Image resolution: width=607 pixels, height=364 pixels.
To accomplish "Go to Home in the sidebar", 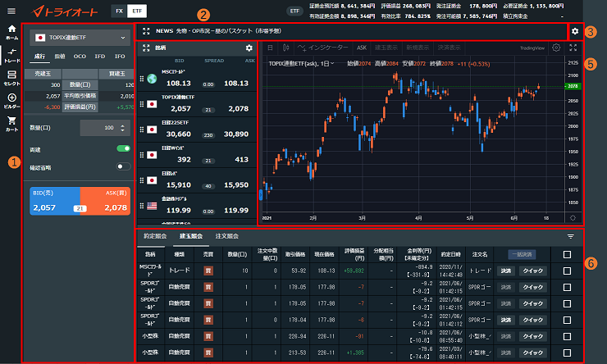I will point(11,32).
